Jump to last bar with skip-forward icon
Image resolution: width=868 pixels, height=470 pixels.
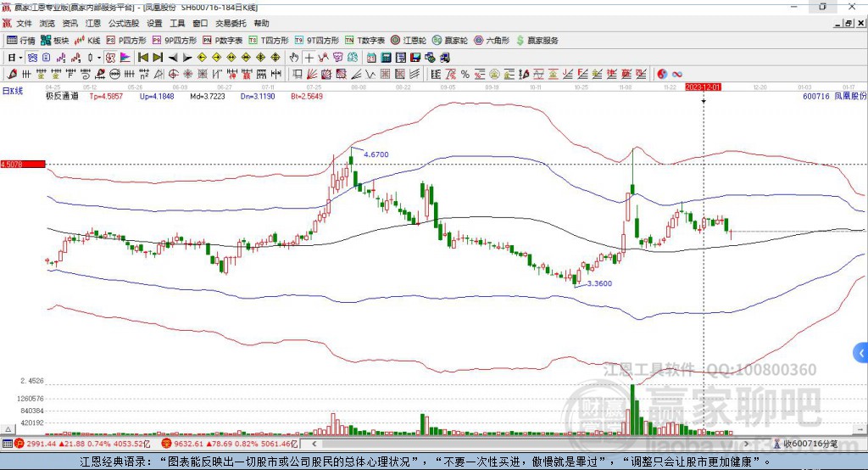158,57
